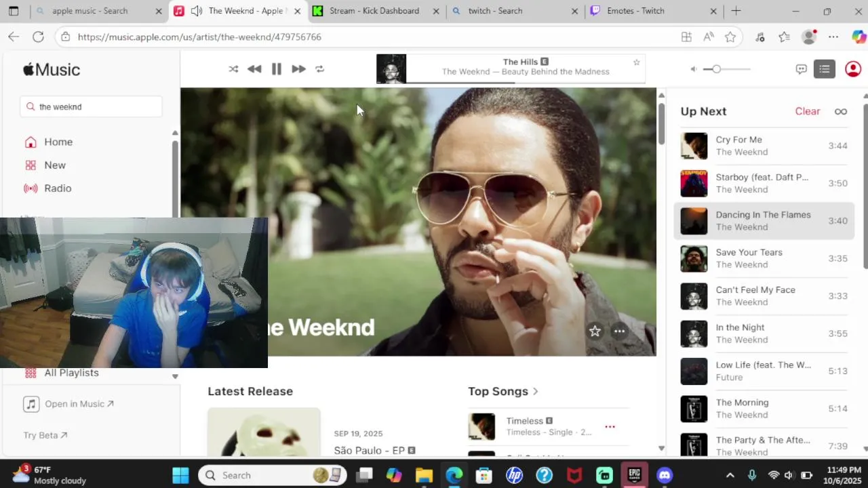Click the search field with 'the weeknd'
This screenshot has height=488, width=868.
(92, 106)
